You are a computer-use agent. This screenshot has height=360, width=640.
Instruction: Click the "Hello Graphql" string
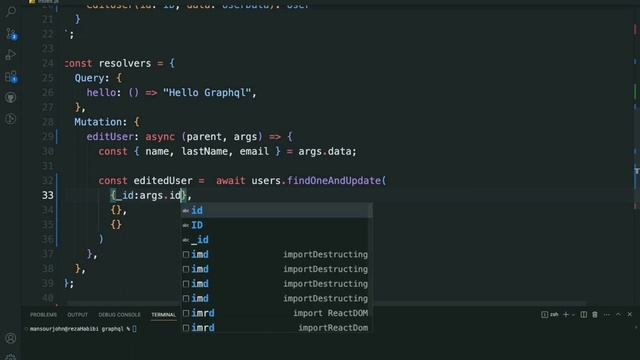pos(207,93)
